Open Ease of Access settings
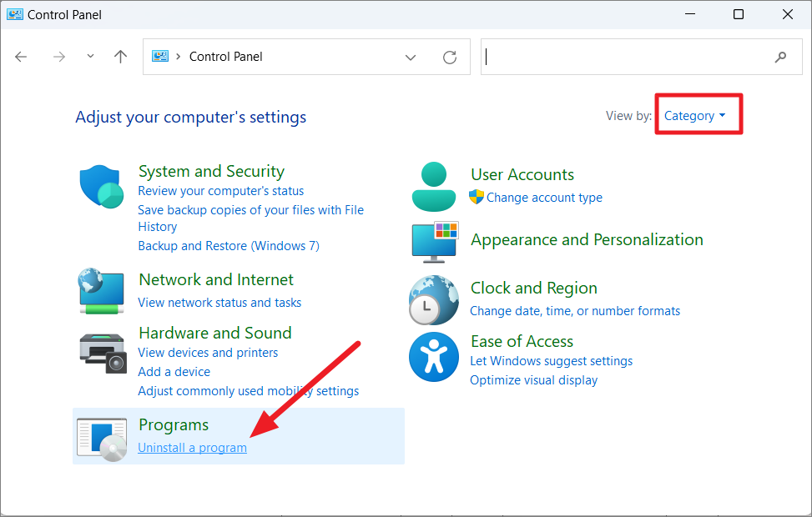The width and height of the screenshot is (812, 517). click(522, 341)
